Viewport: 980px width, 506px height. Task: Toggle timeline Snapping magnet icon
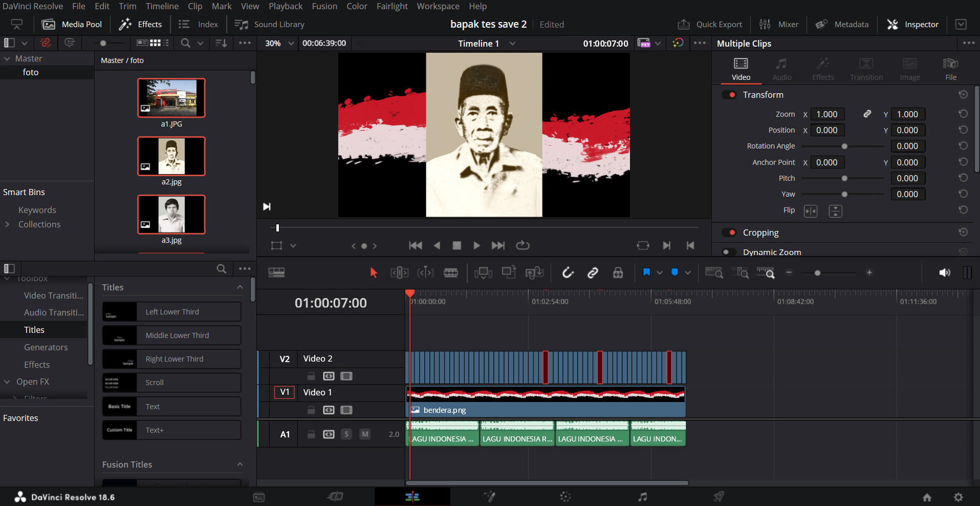(568, 273)
